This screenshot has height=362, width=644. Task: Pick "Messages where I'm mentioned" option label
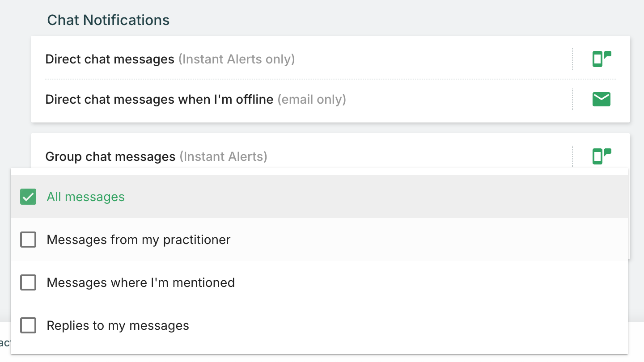coord(140,282)
